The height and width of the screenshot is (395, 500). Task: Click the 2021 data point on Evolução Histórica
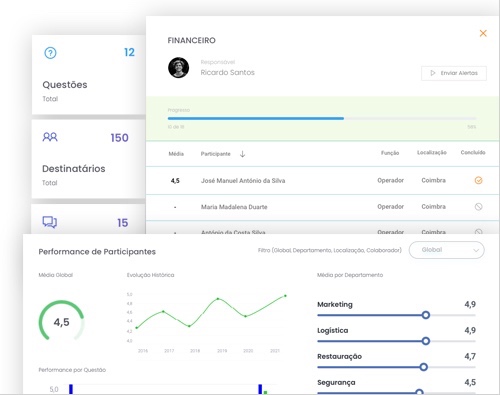pos(285,296)
